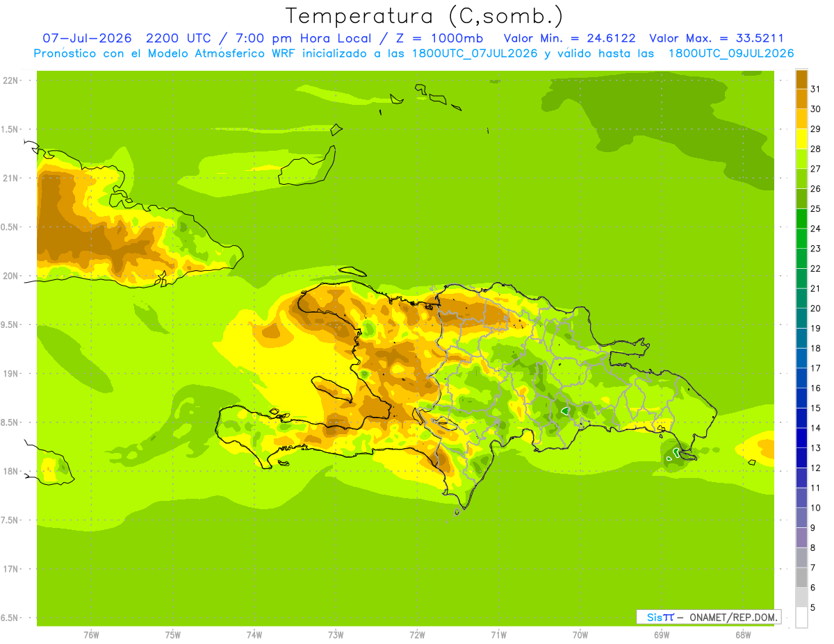Click the '71W' longitude axis label
The width and height of the screenshot is (834, 644).
point(498,634)
